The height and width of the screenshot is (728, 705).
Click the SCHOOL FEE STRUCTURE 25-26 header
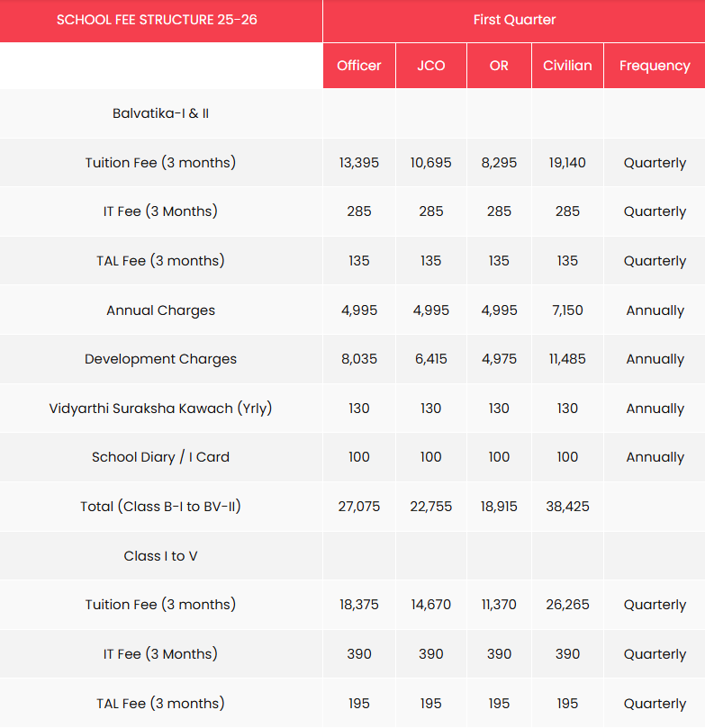(157, 20)
